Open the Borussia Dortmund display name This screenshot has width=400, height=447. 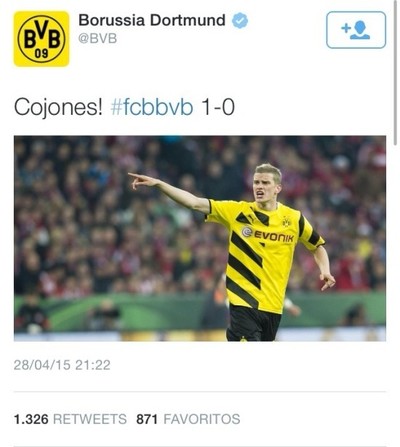[152, 20]
